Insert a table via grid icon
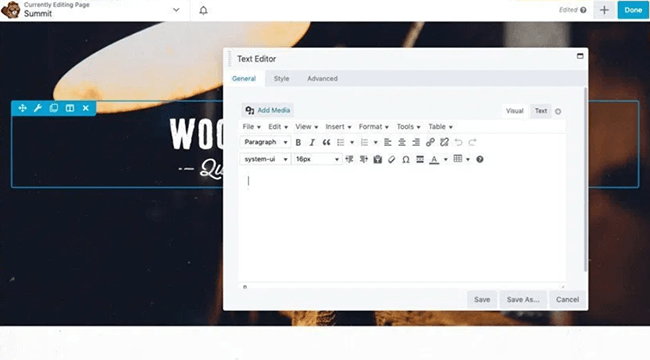The image size is (650, 360). (x=458, y=159)
